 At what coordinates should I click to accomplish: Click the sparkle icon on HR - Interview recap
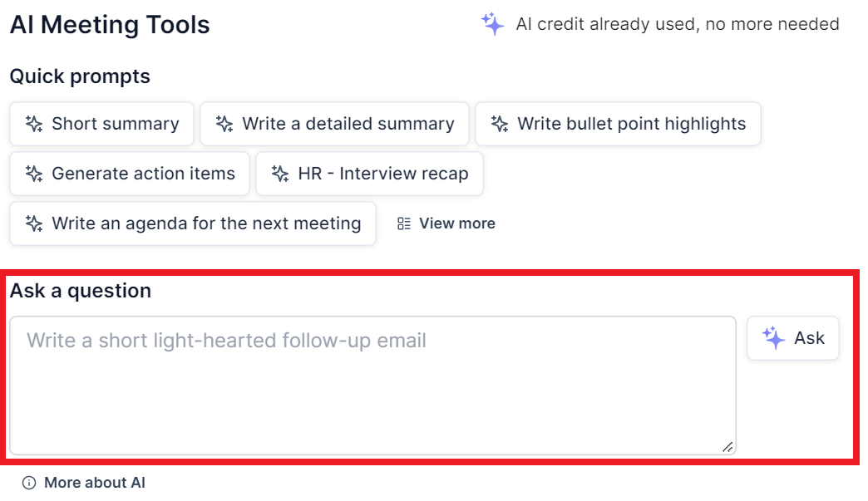[x=280, y=174]
